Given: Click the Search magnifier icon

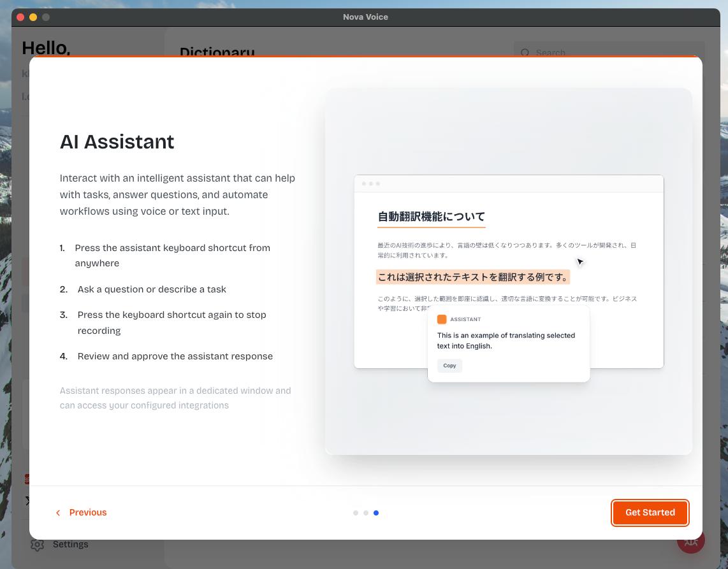Looking at the screenshot, I should tap(525, 53).
